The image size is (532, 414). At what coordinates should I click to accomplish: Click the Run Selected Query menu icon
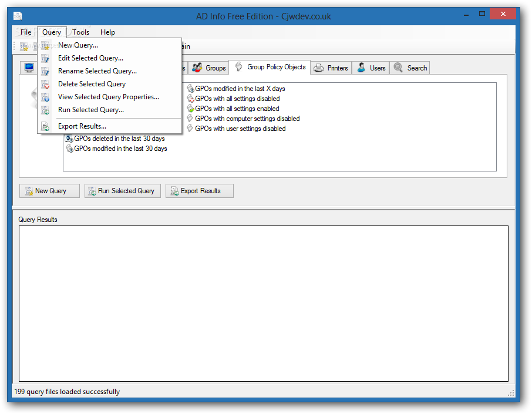pos(45,110)
